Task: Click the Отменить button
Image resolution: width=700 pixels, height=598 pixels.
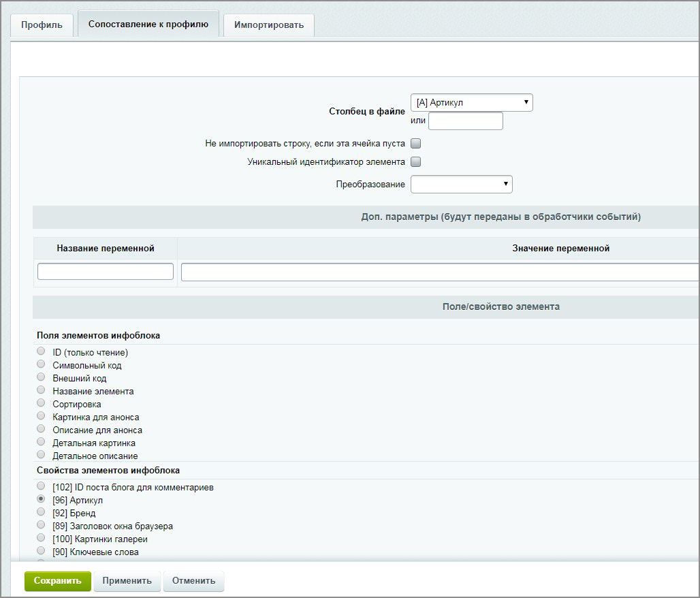Action: click(193, 581)
